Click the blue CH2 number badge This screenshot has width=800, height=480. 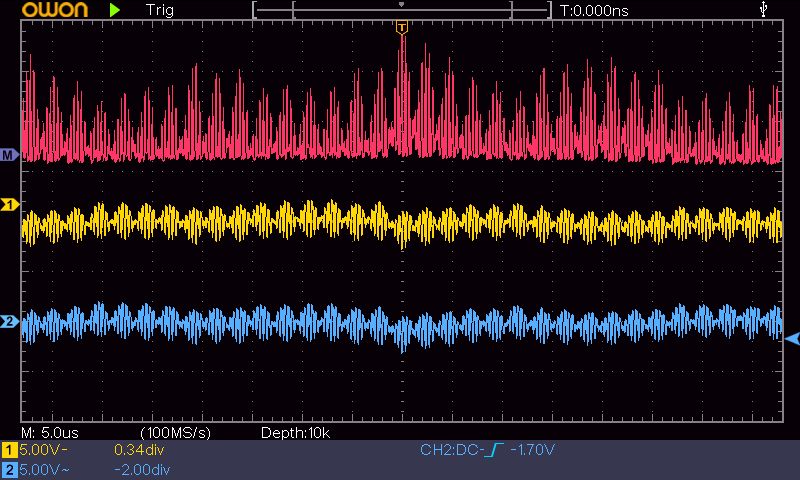tap(9, 469)
